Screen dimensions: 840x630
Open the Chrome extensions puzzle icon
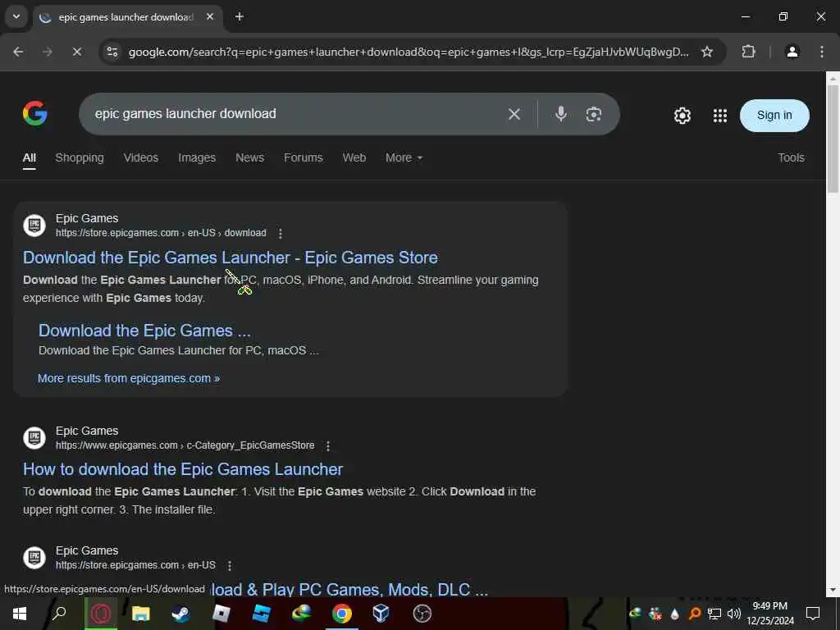click(x=748, y=52)
